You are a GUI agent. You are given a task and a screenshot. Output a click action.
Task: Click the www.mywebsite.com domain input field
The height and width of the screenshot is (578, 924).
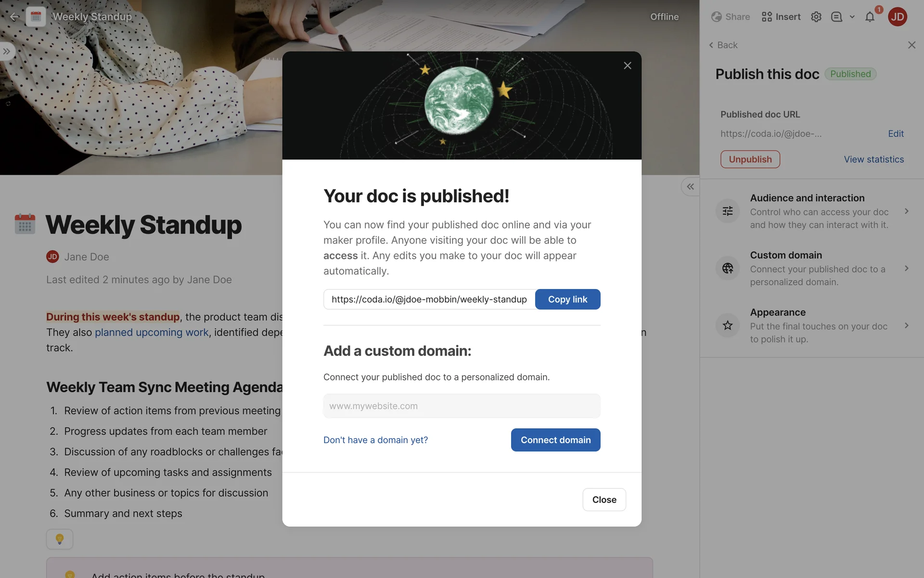click(x=462, y=406)
